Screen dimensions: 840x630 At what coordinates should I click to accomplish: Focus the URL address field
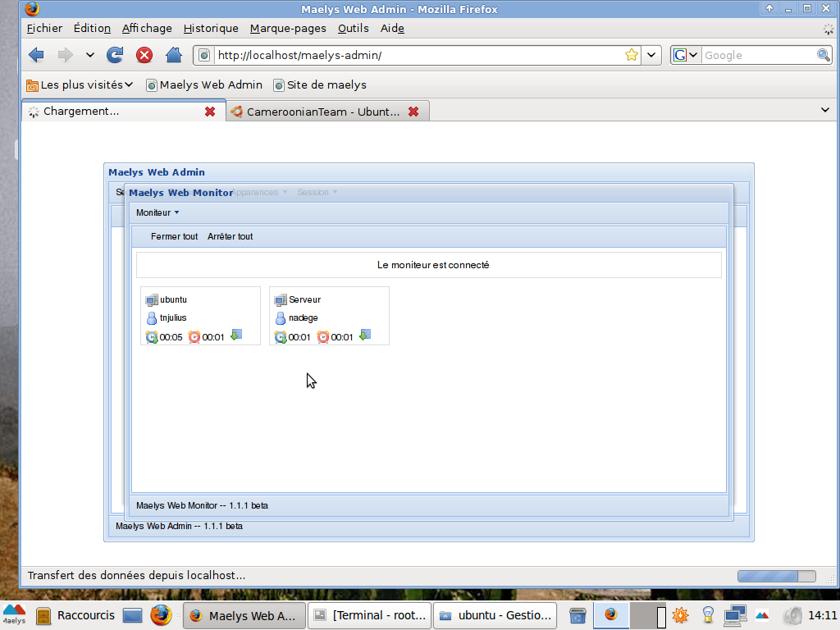pyautogui.click(x=418, y=55)
